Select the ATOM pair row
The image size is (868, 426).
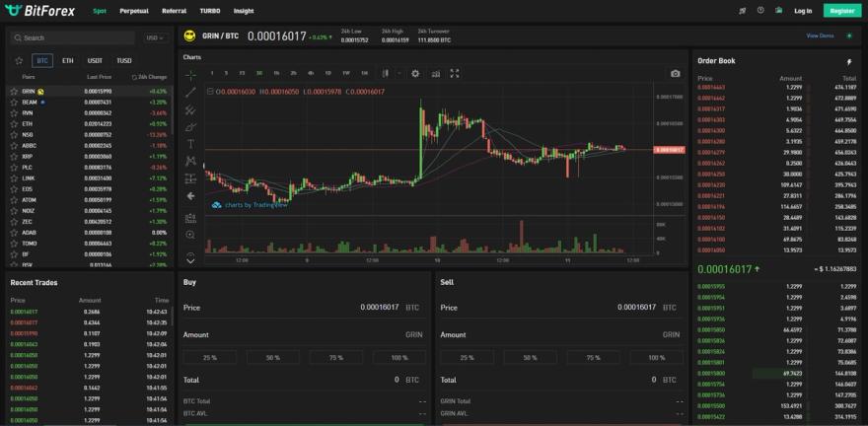coord(89,200)
